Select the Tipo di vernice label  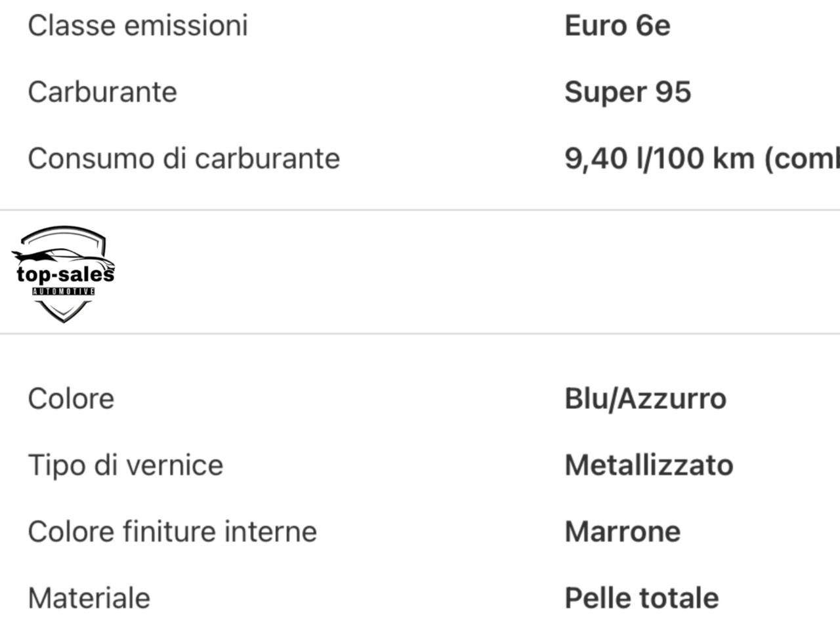(125, 465)
